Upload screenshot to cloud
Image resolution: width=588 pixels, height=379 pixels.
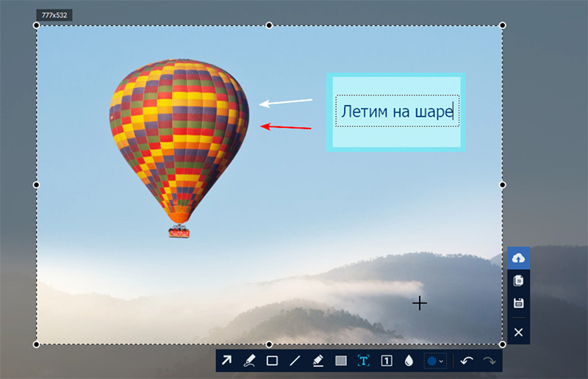point(518,258)
